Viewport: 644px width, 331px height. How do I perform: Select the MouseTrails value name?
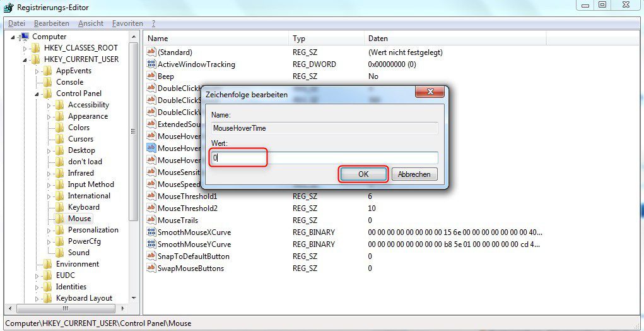178,220
